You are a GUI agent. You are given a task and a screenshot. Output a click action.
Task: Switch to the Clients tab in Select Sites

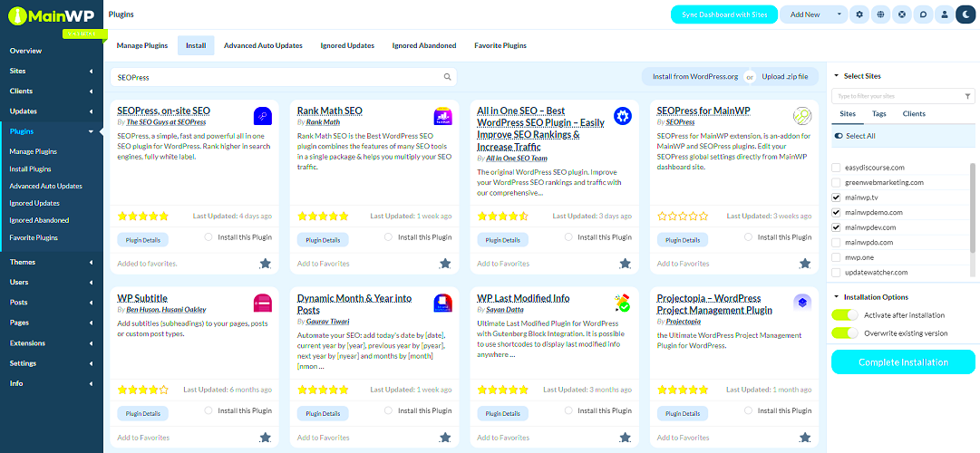point(915,114)
